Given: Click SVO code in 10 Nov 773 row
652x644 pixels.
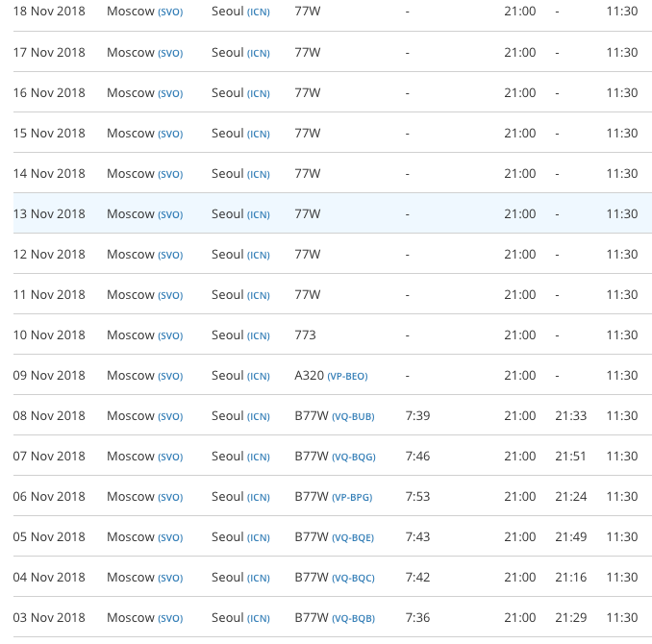Looking at the screenshot, I should tap(170, 335).
